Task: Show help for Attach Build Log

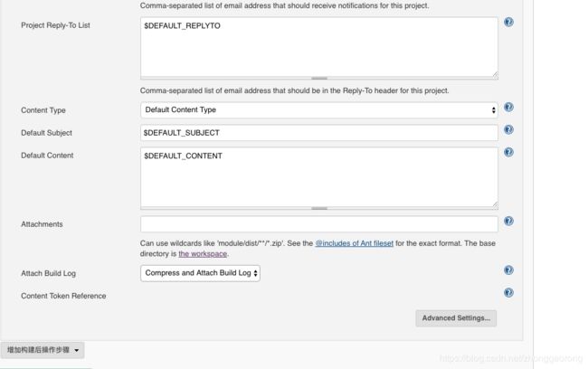Action: pos(508,270)
